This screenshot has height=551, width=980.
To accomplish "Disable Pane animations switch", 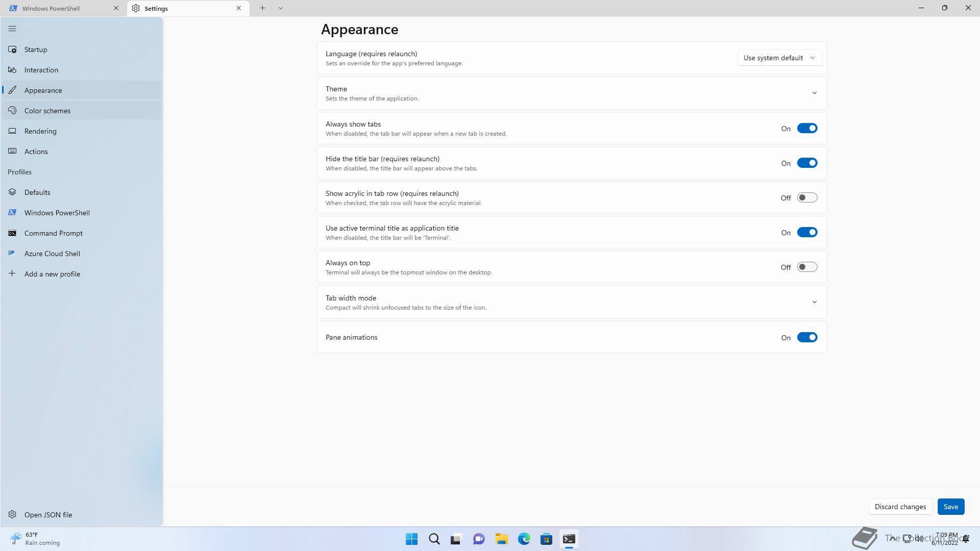I will pyautogui.click(x=807, y=338).
